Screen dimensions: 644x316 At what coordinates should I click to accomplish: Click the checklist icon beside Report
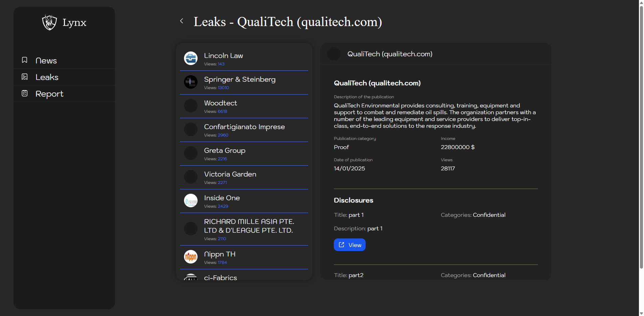[25, 93]
